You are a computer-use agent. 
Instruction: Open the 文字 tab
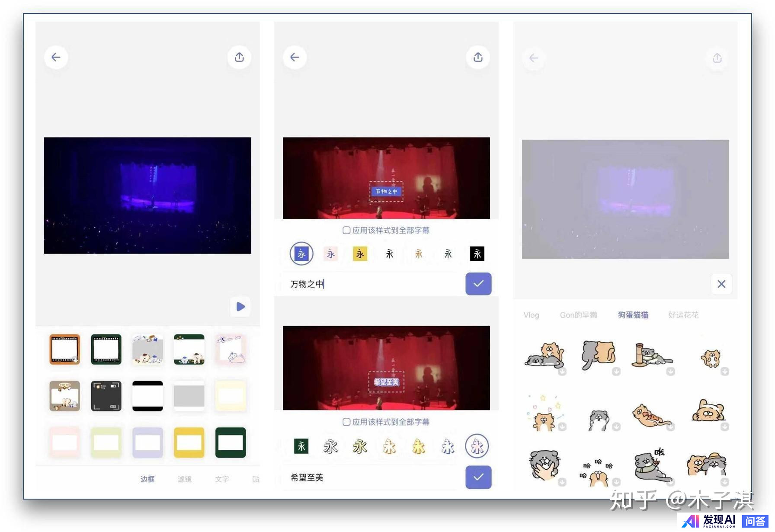click(x=222, y=479)
